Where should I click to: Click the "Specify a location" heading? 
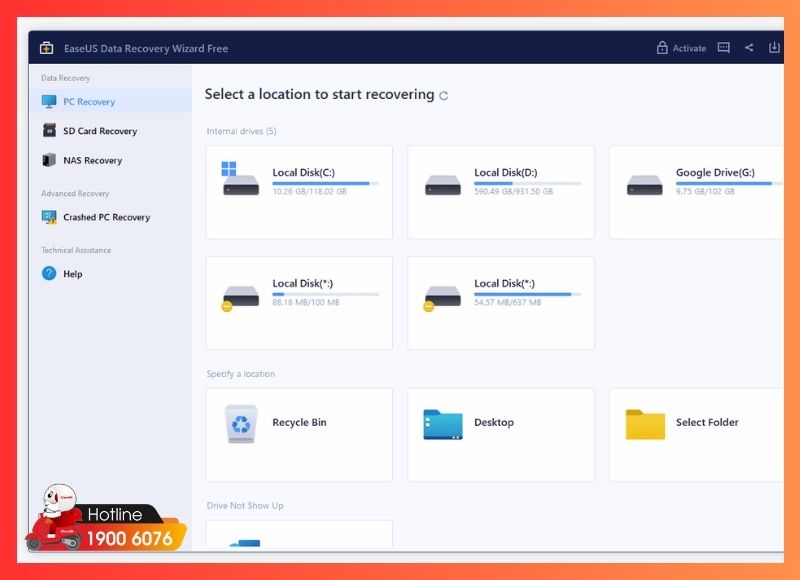click(x=241, y=374)
